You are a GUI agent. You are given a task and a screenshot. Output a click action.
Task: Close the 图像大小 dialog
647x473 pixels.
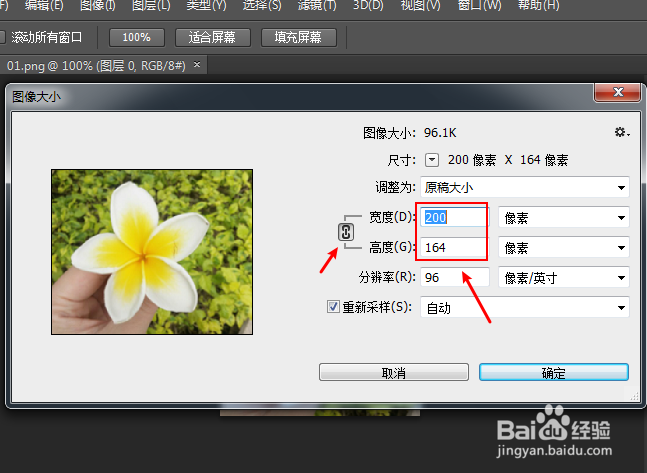pyautogui.click(x=617, y=92)
